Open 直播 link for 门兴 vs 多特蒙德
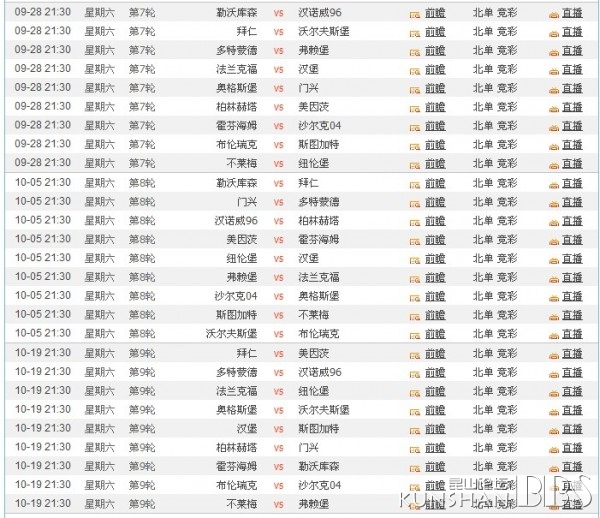 tap(572, 202)
